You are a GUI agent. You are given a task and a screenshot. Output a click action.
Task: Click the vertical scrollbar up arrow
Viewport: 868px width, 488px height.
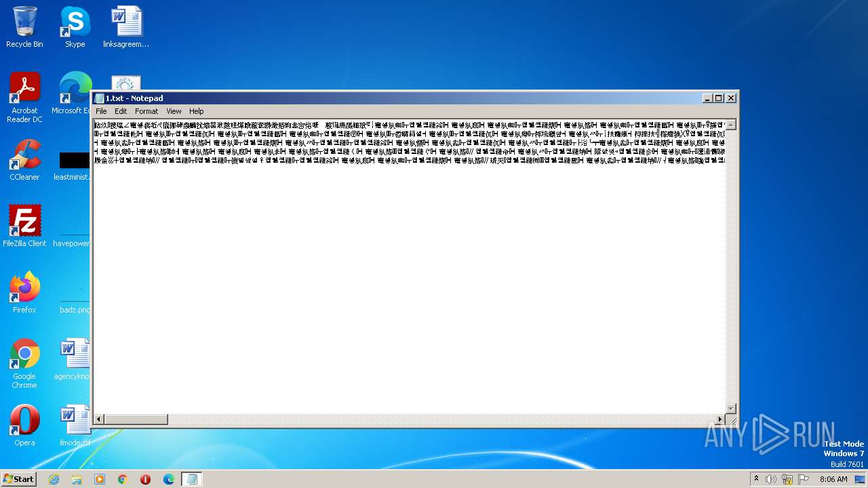tap(731, 125)
